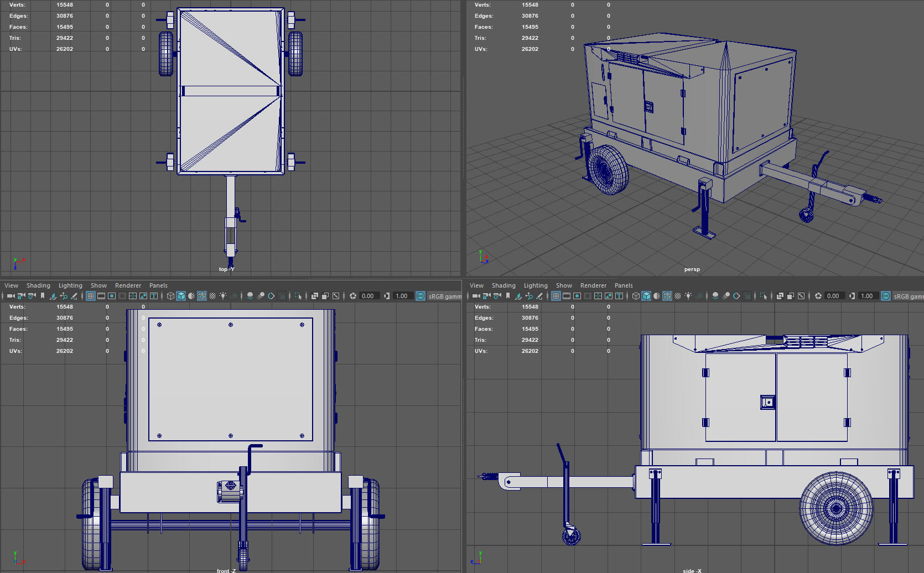The height and width of the screenshot is (573, 924).
Task: Toggle grid display in front view panel
Action: point(91,296)
